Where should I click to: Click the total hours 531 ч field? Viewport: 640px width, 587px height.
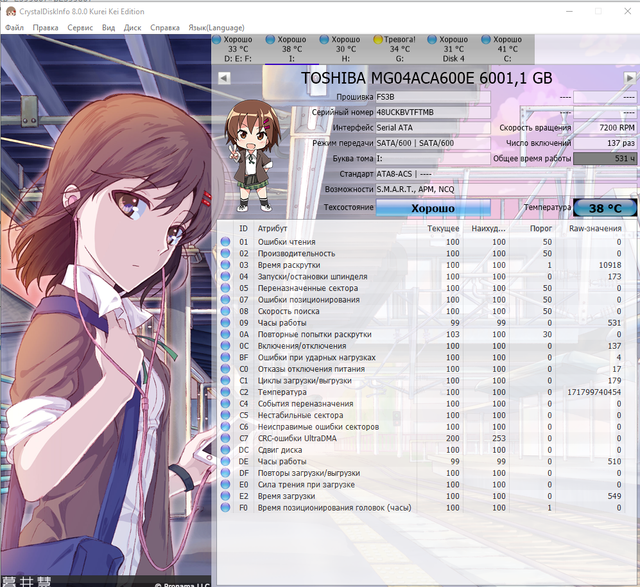[x=605, y=158]
